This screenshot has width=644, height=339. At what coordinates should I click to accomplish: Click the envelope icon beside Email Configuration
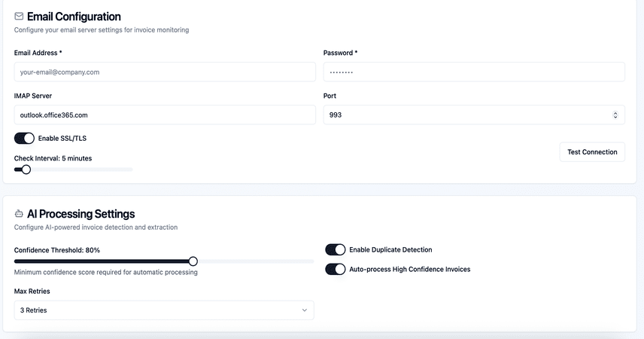pos(19,16)
